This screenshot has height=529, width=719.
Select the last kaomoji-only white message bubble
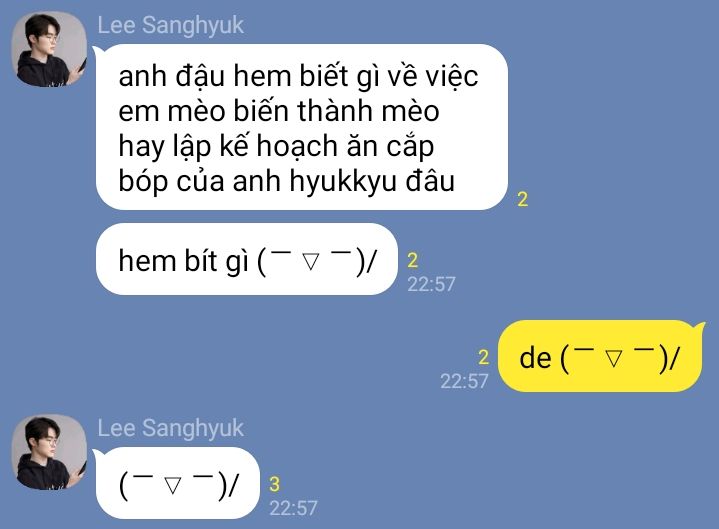click(x=177, y=483)
